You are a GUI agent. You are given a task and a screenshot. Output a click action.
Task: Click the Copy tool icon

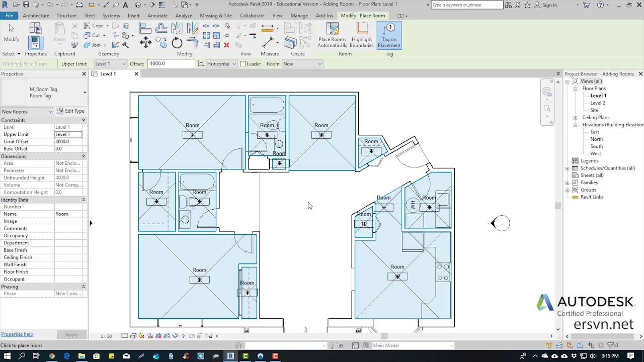tap(161, 43)
